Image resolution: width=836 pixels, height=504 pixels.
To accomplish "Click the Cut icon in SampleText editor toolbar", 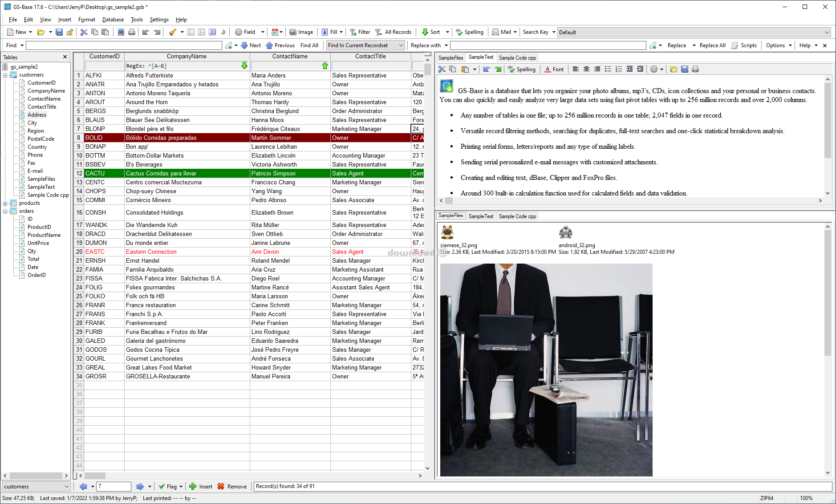I will 442,69.
